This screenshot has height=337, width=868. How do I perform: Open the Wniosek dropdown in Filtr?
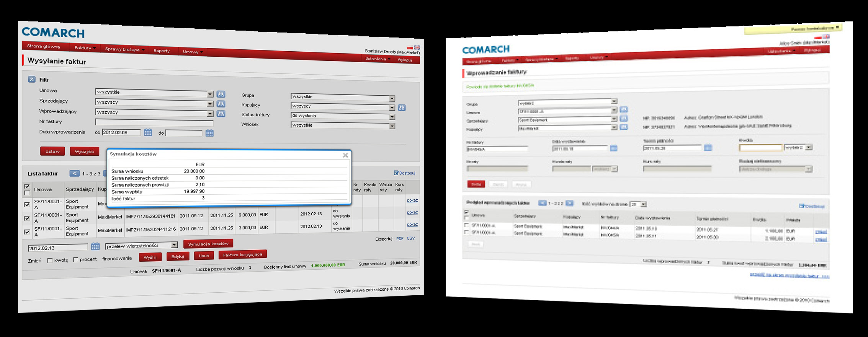pos(343,125)
